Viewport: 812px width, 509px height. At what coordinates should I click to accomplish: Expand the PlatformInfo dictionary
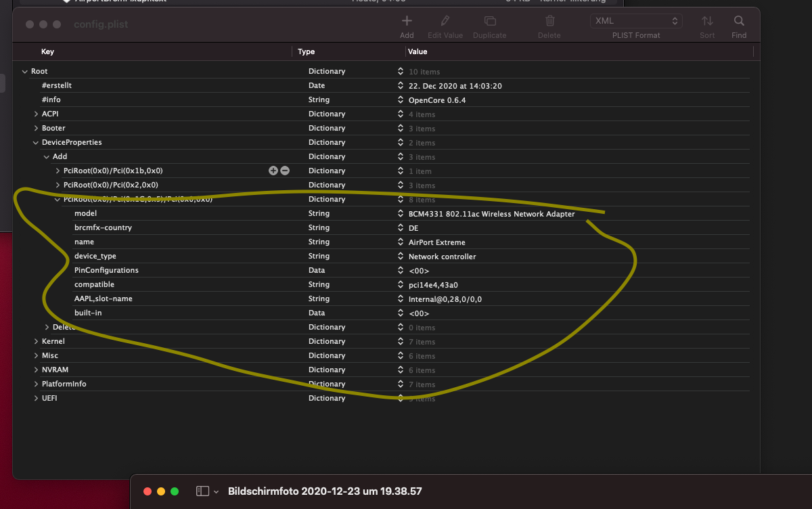click(36, 384)
